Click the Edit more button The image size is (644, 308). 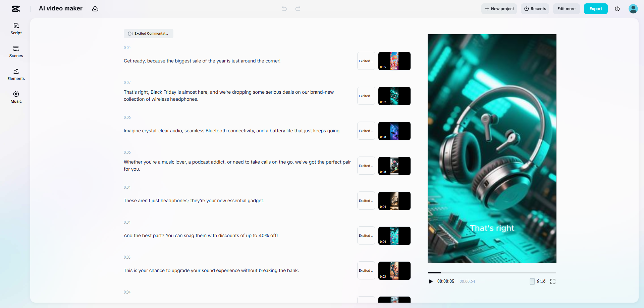click(x=567, y=9)
